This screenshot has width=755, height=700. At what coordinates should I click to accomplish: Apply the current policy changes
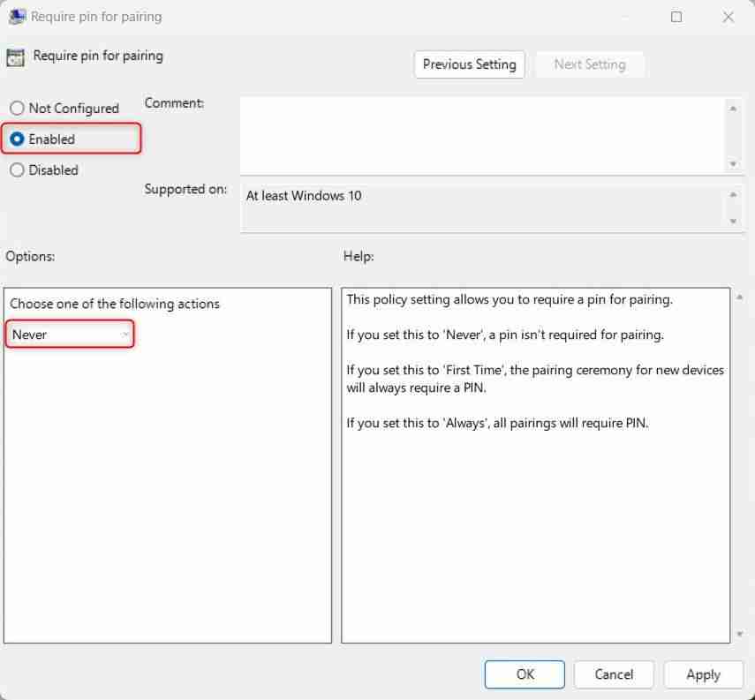tap(703, 674)
